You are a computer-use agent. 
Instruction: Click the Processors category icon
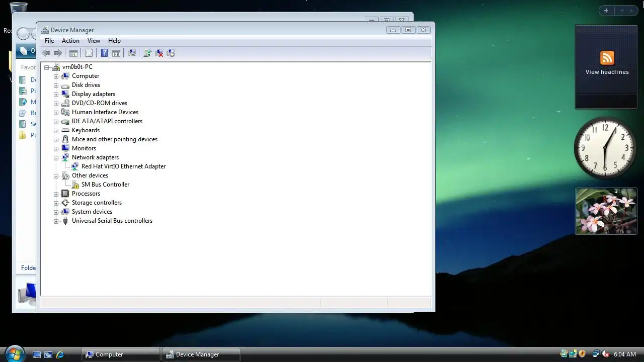[x=65, y=194]
